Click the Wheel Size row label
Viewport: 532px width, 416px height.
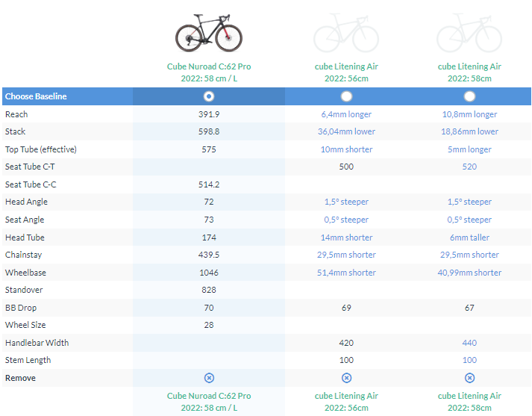tap(25, 325)
